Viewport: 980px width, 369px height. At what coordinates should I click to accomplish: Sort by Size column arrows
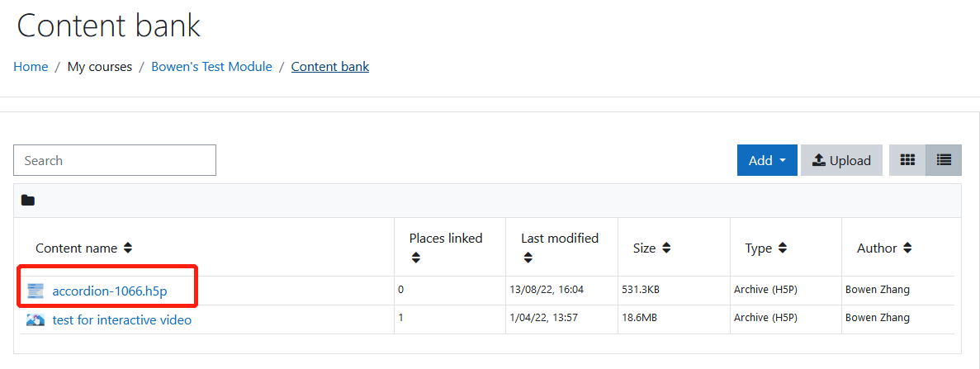point(666,248)
